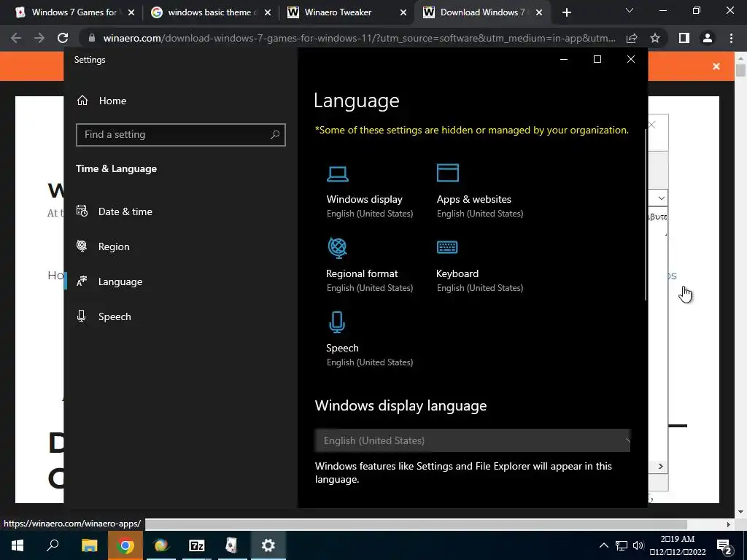
Task: Open Home in Settings sidebar
Action: [101, 101]
